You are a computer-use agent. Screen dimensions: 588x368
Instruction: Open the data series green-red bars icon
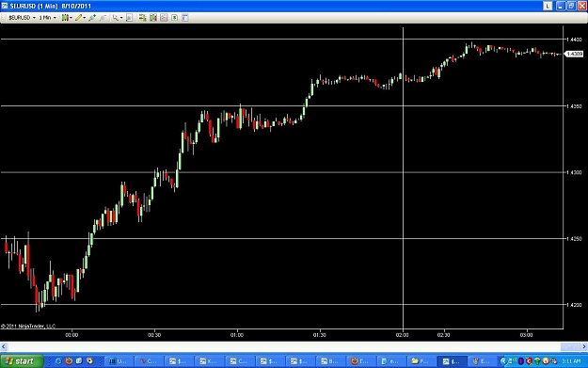tap(153, 18)
